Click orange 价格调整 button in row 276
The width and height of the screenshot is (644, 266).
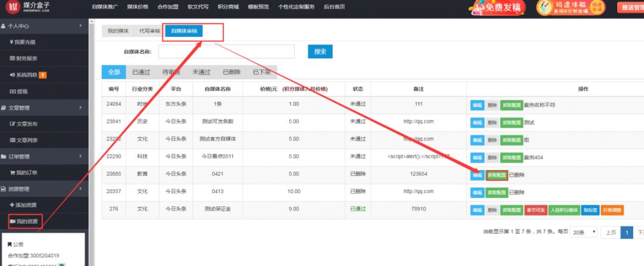click(612, 210)
